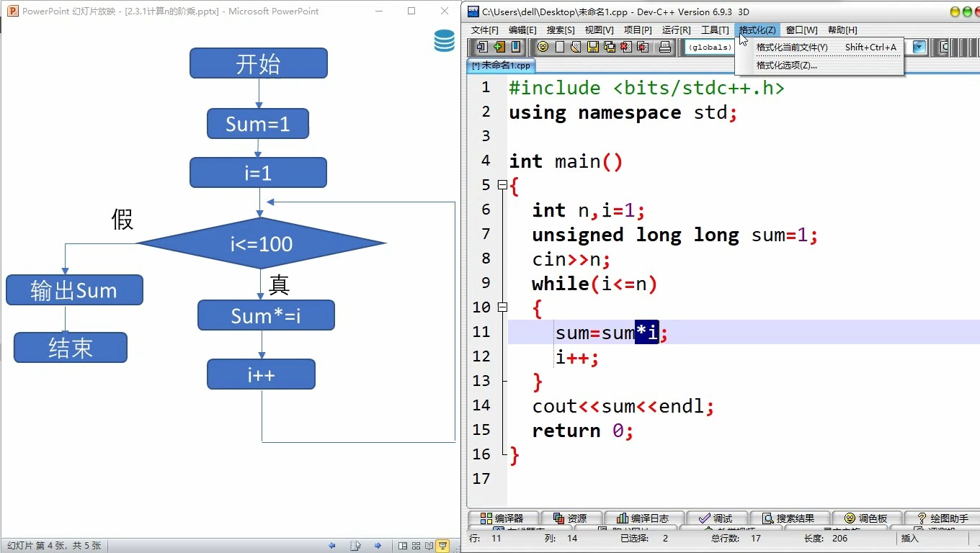Go to next slide in PowerPoint
This screenshot has height=553, width=980.
click(x=378, y=546)
